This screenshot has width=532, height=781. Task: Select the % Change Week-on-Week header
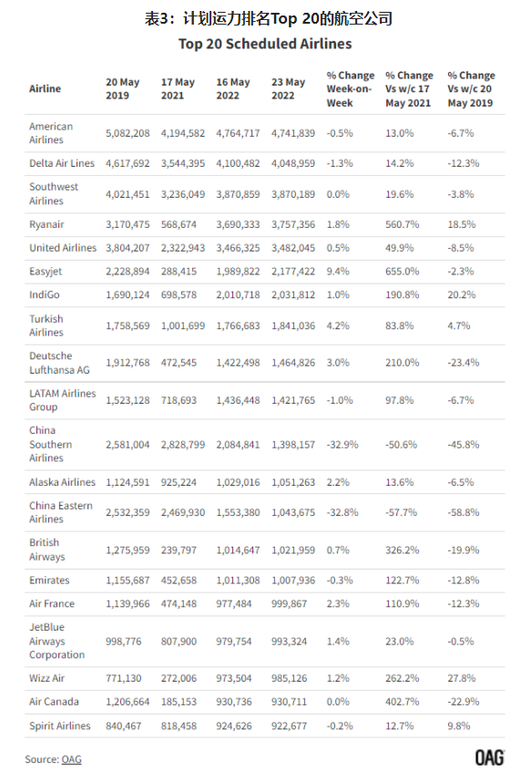tap(351, 89)
